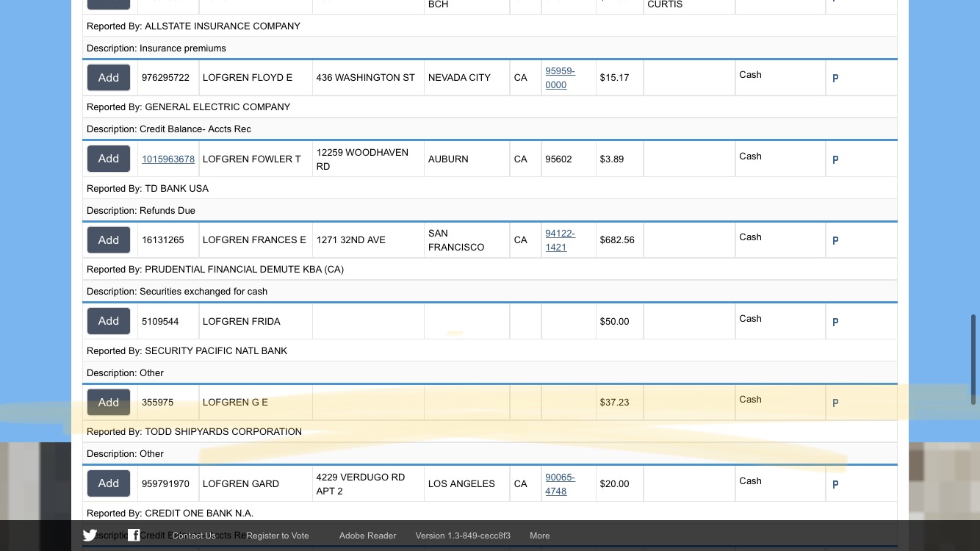Click the owner name LOFGREN FLOYD E
980x551 pixels.
point(248,78)
